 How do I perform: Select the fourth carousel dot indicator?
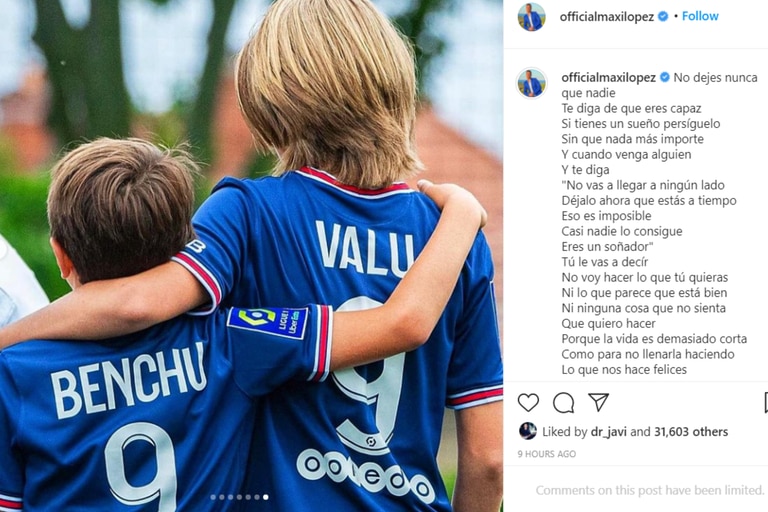tap(240, 497)
